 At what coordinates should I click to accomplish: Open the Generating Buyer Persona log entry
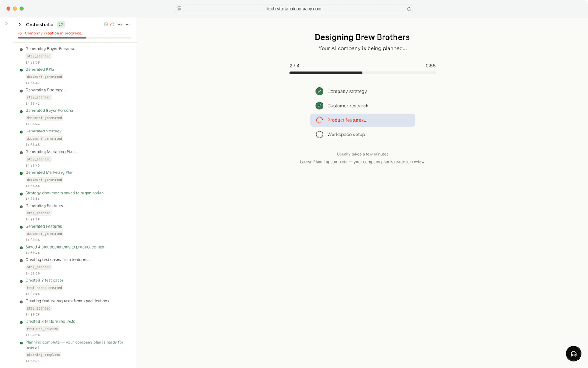(x=51, y=49)
